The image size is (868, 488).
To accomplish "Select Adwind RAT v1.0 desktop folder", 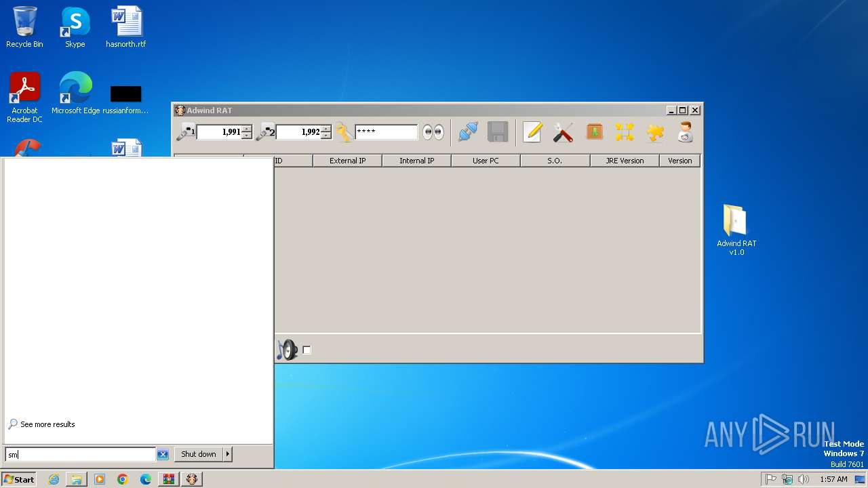I will (736, 230).
